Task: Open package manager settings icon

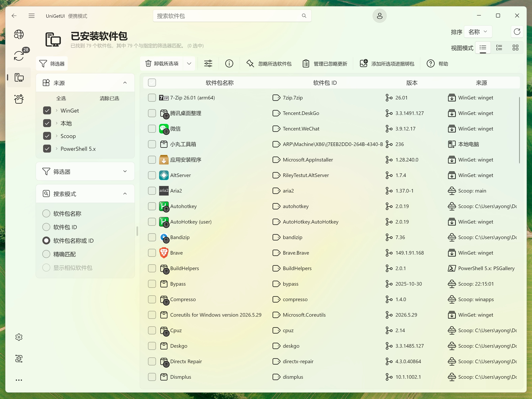Action: pyautogui.click(x=19, y=359)
